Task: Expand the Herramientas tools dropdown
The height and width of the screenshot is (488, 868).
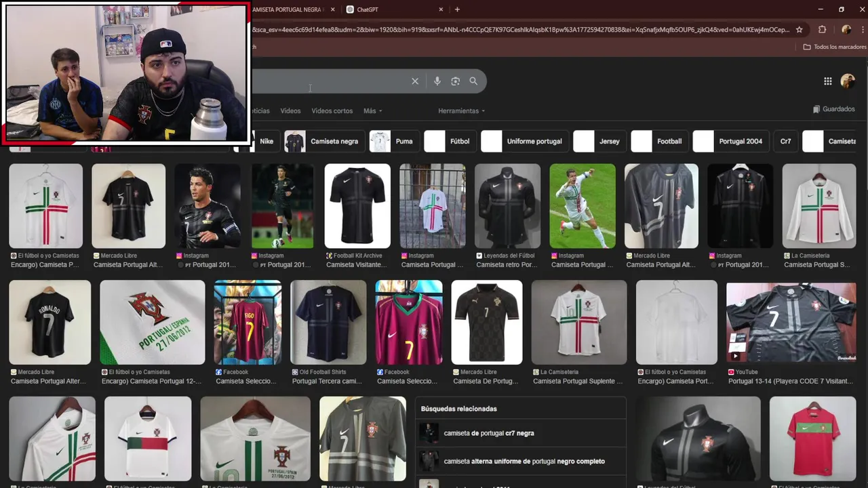Action: coord(461,110)
